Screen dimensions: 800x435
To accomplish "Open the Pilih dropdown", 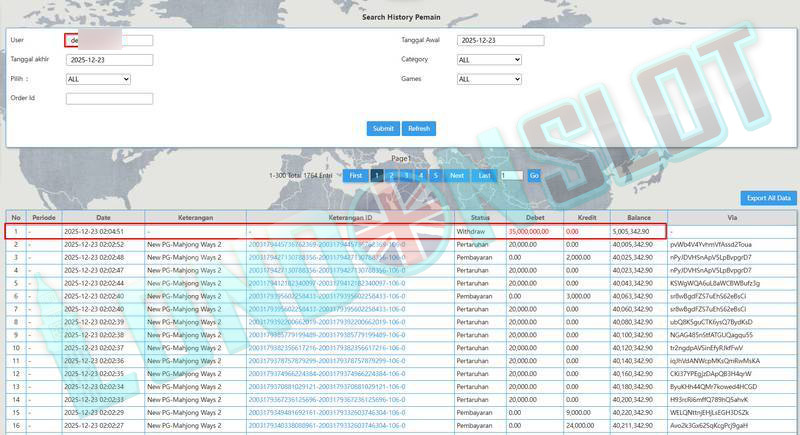I will point(98,79).
